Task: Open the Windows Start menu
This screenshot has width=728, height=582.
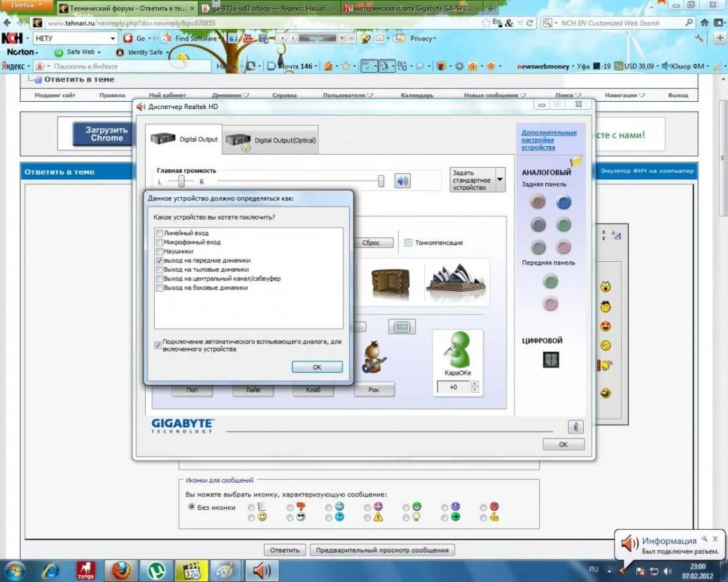Action: (x=15, y=570)
